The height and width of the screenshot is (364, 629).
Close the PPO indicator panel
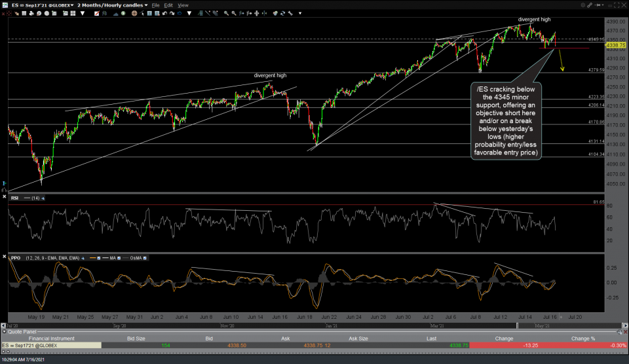click(4, 256)
